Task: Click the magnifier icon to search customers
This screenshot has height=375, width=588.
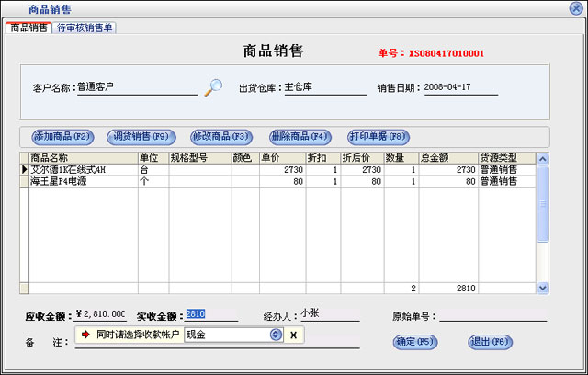Action: click(x=213, y=87)
